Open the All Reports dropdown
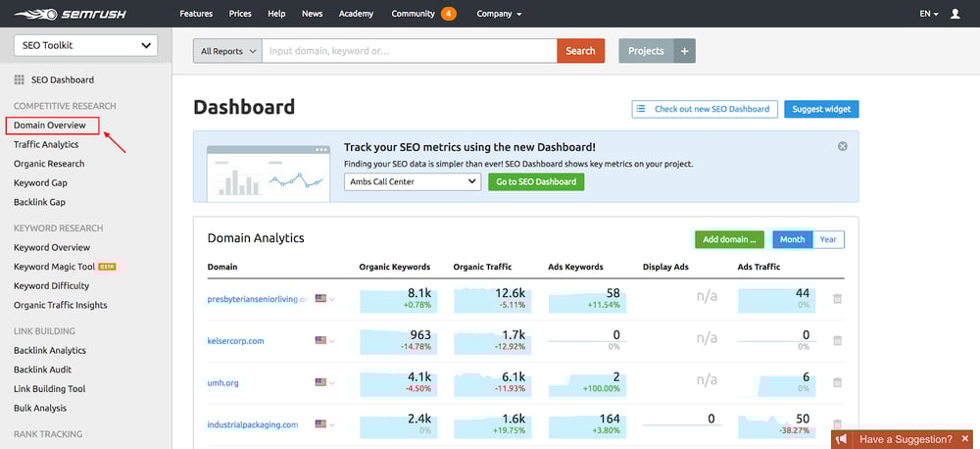 (x=227, y=51)
